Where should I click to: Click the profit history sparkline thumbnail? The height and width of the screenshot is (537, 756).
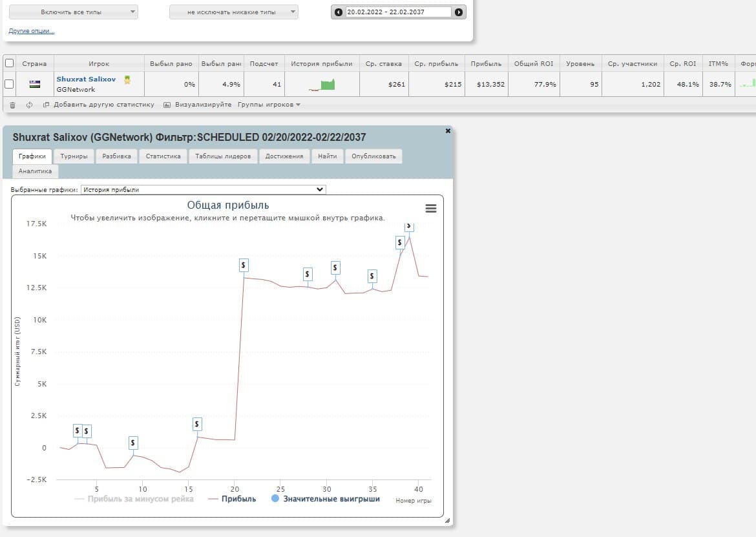click(322, 84)
